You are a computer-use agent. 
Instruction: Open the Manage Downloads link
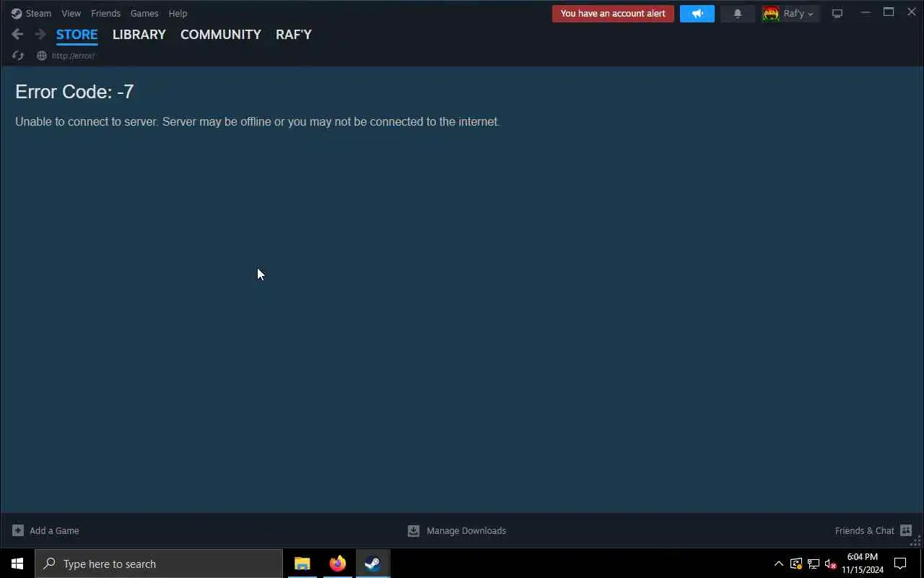click(466, 530)
